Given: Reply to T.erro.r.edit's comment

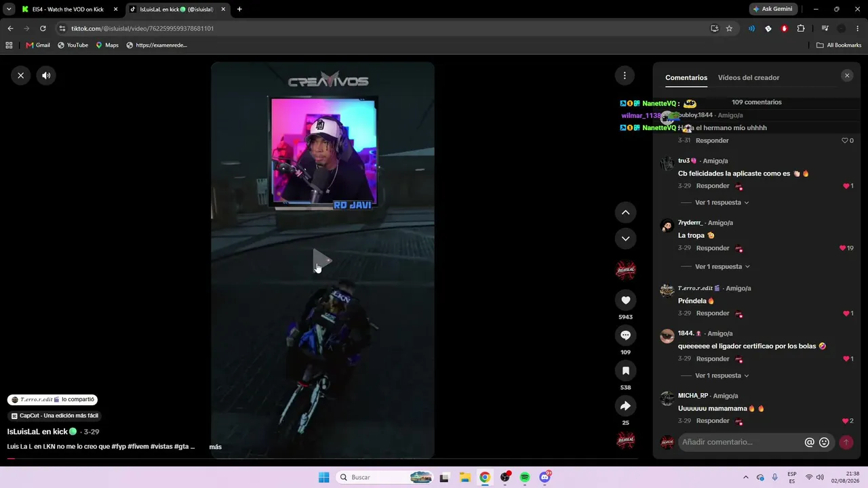Looking at the screenshot, I should point(713,313).
